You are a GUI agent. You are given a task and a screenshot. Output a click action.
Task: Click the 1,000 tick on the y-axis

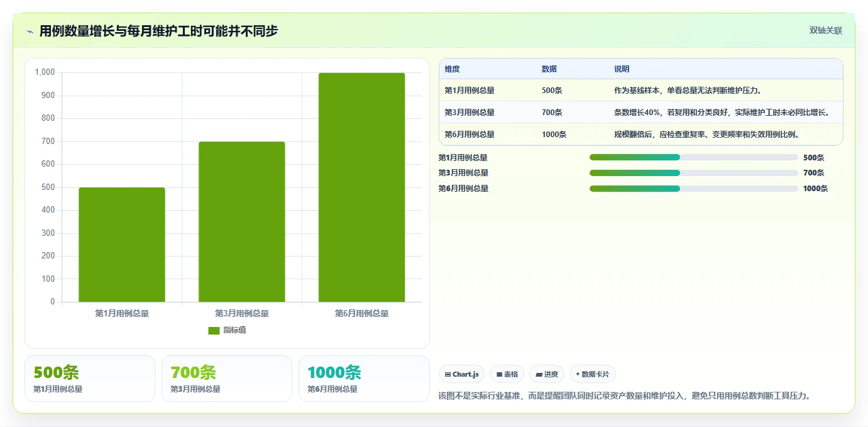pos(45,72)
